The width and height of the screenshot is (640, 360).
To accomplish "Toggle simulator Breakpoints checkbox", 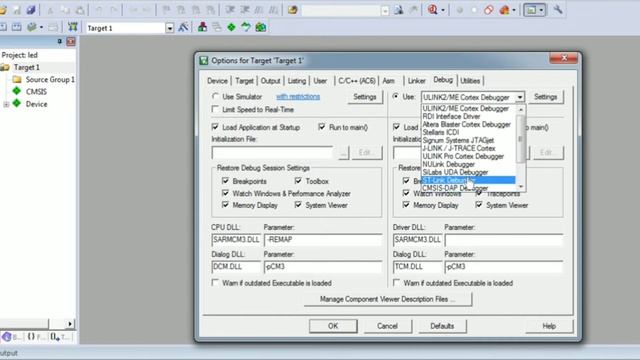I will tap(225, 180).
